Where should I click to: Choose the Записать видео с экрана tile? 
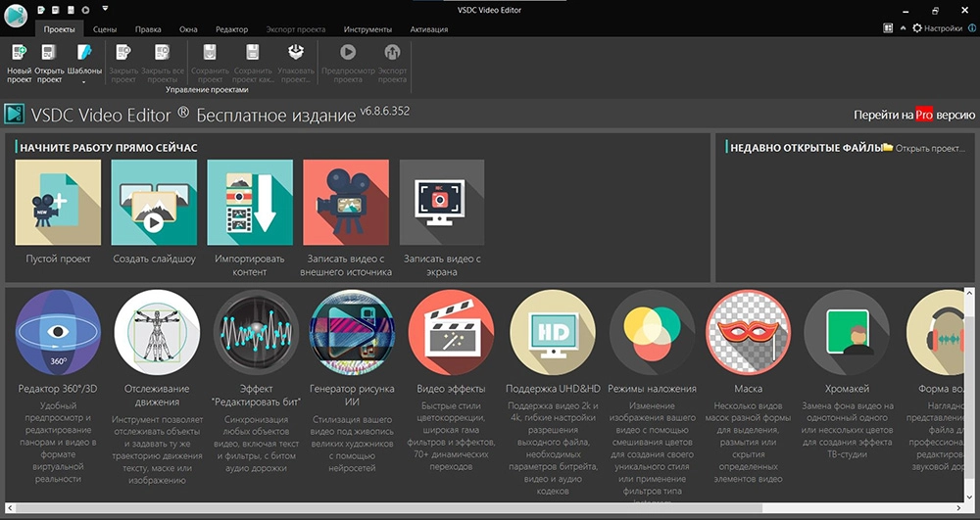(442, 203)
